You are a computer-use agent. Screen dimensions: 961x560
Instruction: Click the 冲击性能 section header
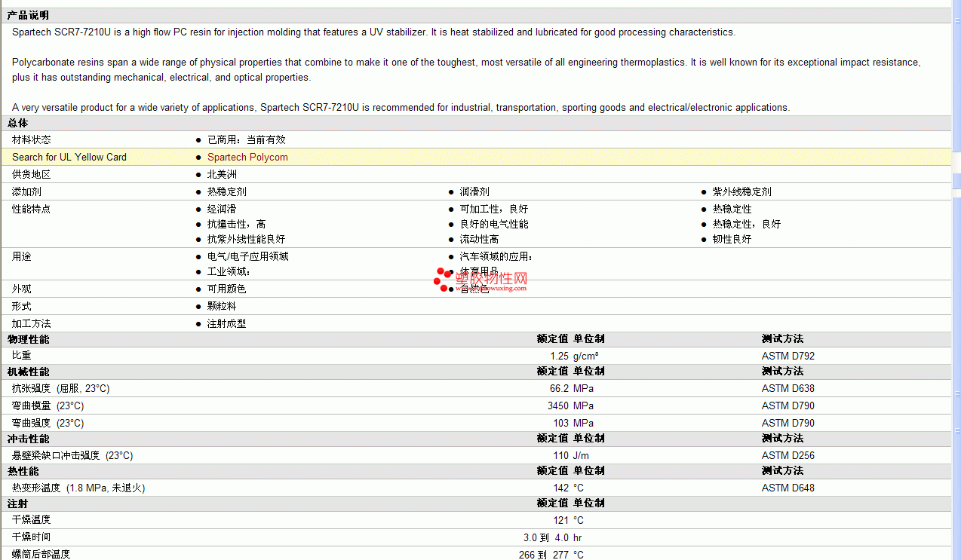[x=29, y=439]
